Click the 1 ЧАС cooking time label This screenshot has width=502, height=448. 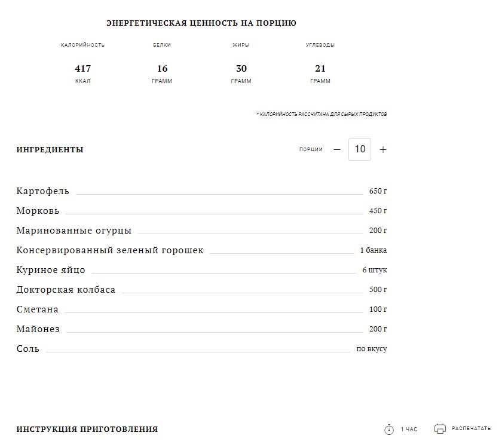pyautogui.click(x=409, y=429)
